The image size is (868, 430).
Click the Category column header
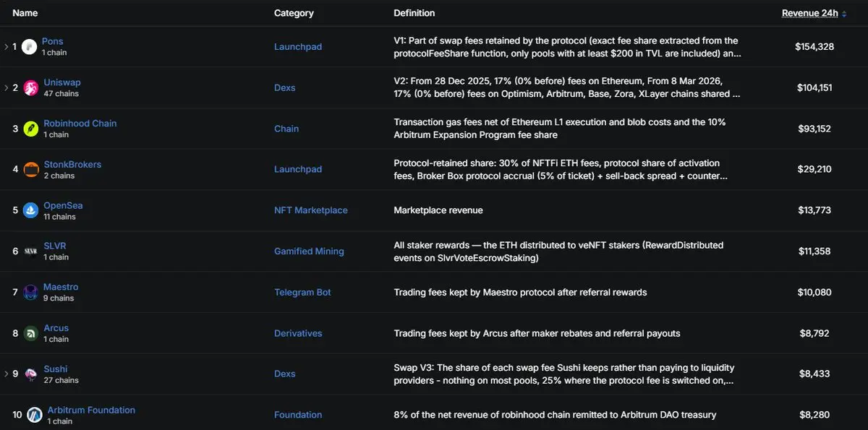click(x=294, y=13)
